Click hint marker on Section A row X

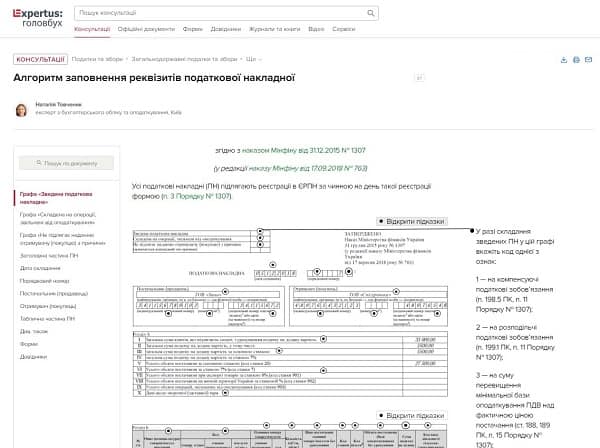(225, 393)
